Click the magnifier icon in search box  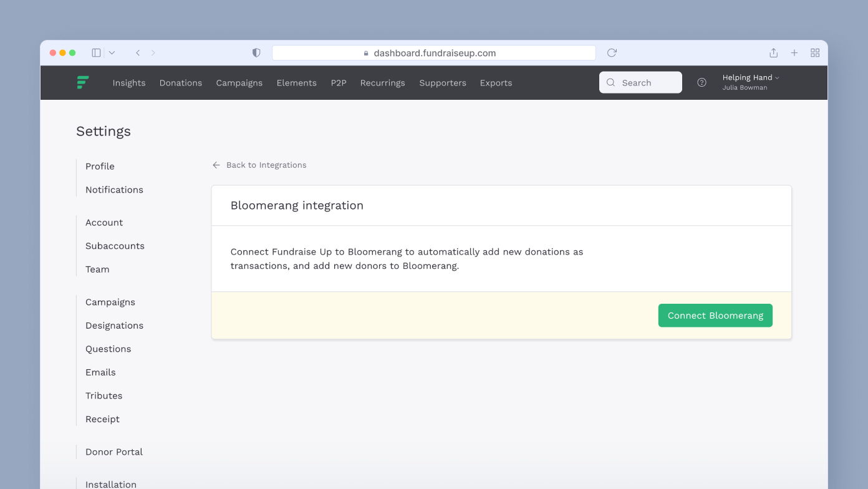(x=610, y=82)
